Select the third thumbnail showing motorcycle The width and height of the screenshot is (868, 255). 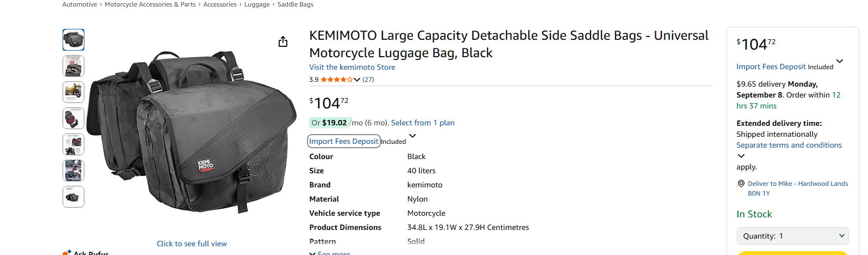[x=73, y=92]
